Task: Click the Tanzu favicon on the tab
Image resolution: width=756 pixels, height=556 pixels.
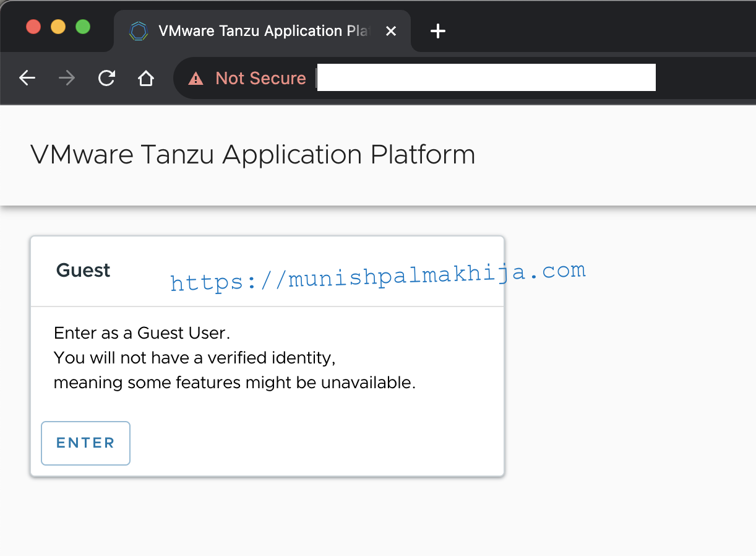Action: 139,31
